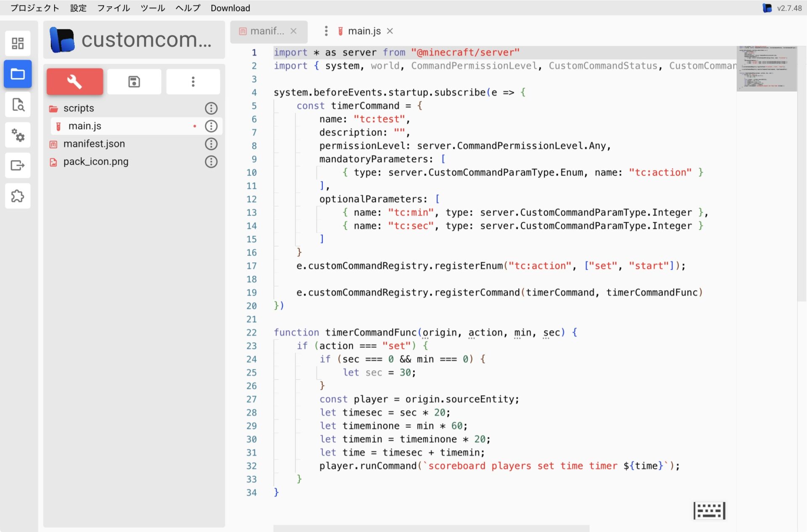Click the Download menu item
807x532 pixels.
[x=230, y=8]
